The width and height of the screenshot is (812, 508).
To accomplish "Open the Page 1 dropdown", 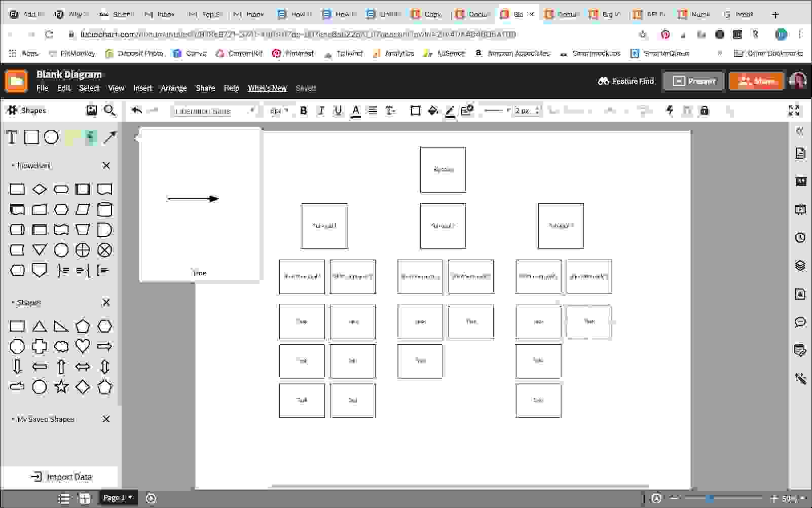I will [118, 498].
